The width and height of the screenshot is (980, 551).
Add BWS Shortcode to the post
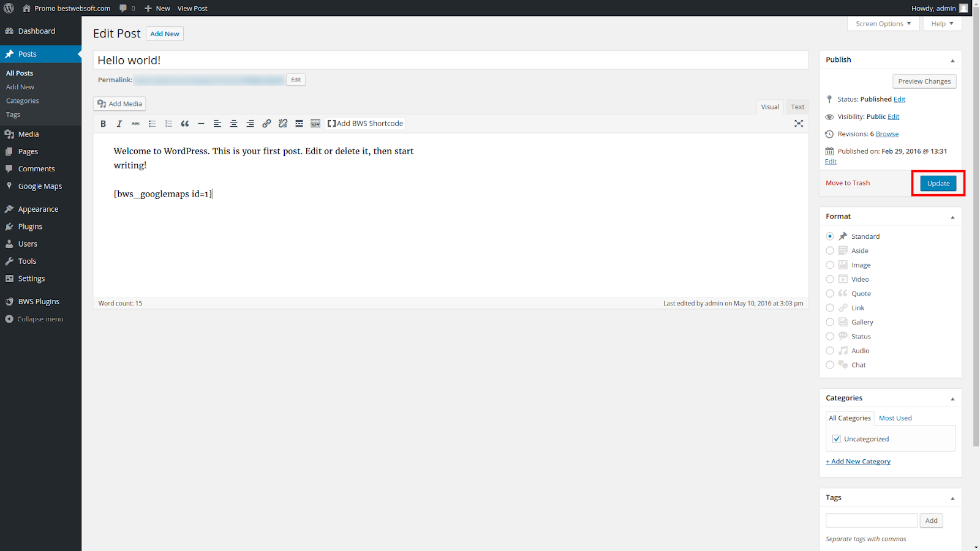pos(366,124)
